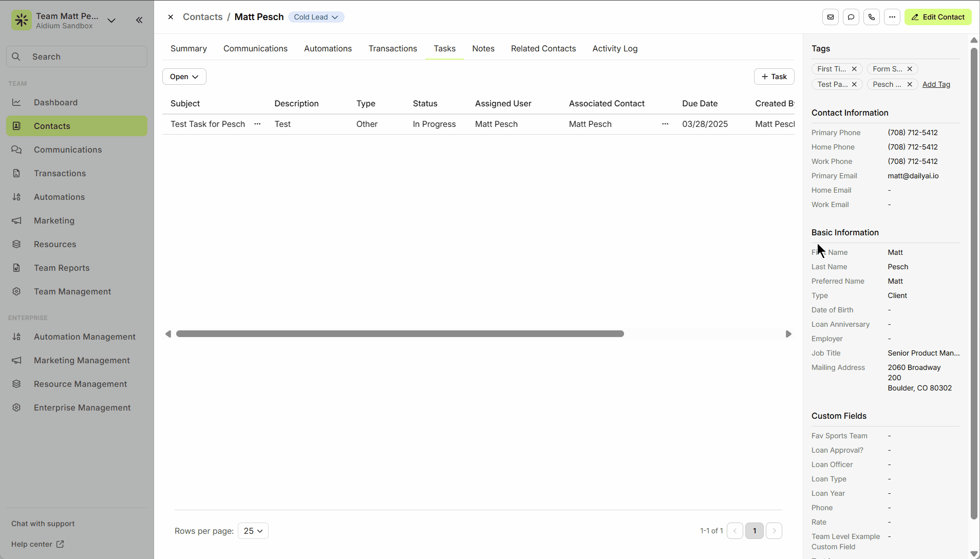Switch to the Communications tab
Screen dimensions: 980x559
tap(255, 48)
